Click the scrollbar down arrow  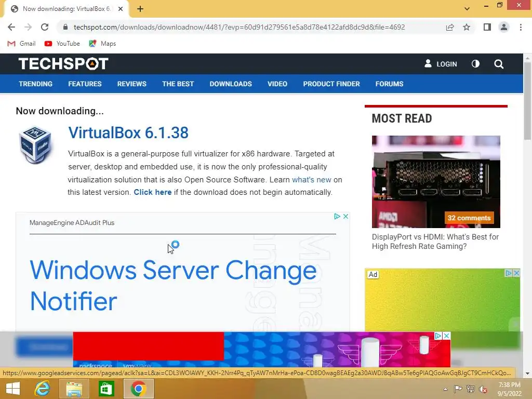click(x=527, y=374)
